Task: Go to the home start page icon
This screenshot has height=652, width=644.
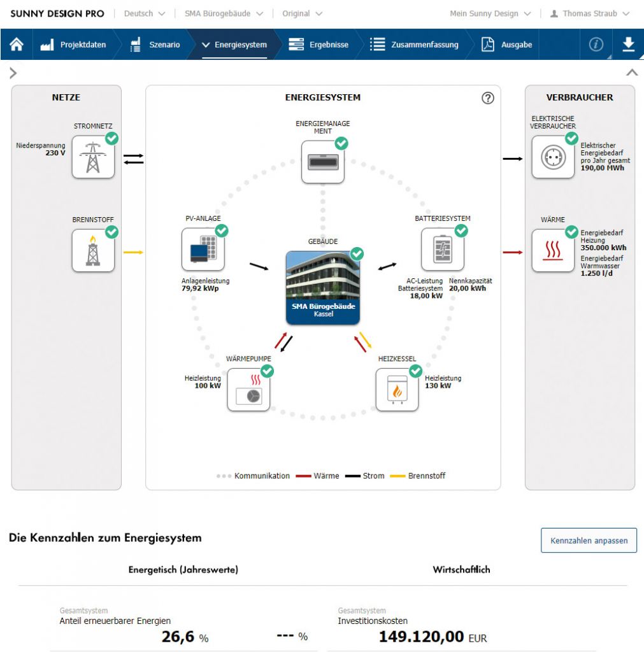Action: pyautogui.click(x=17, y=44)
